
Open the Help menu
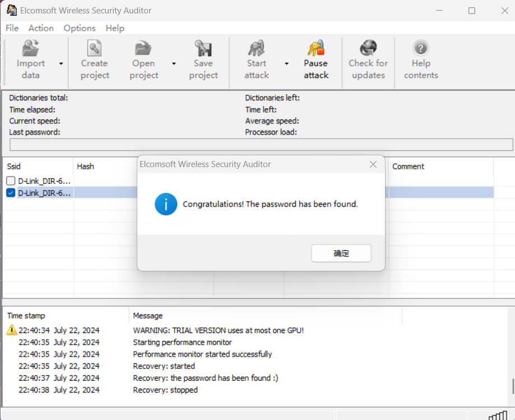[115, 28]
